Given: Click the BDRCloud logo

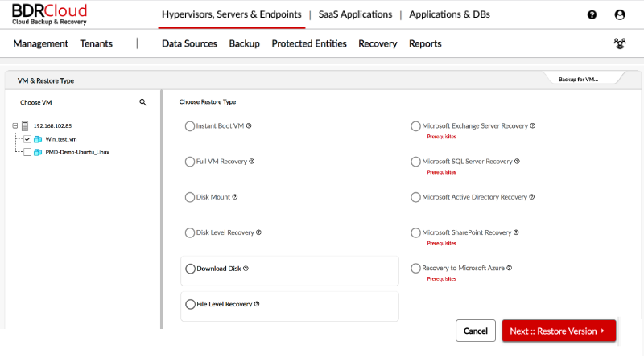Looking at the screenshot, I should coord(49,14).
